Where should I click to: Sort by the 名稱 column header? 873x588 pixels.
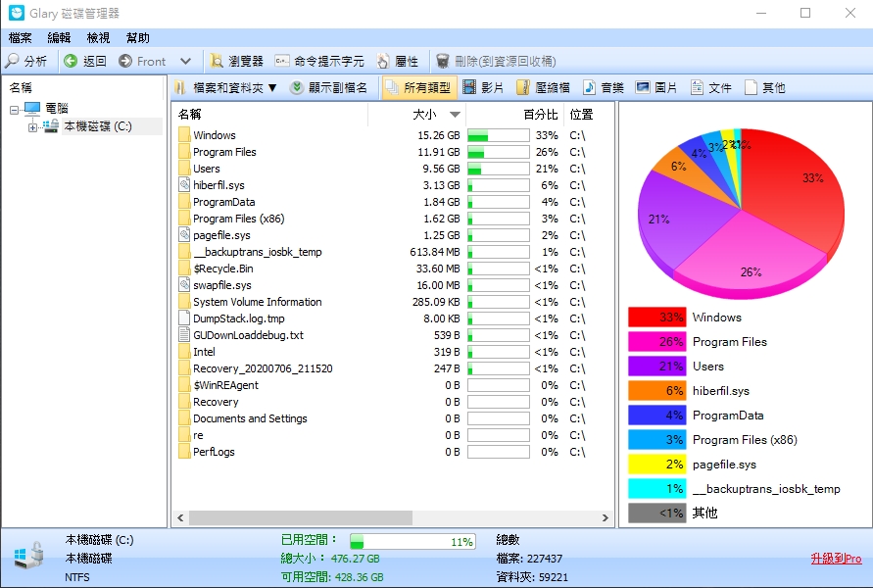click(x=269, y=114)
